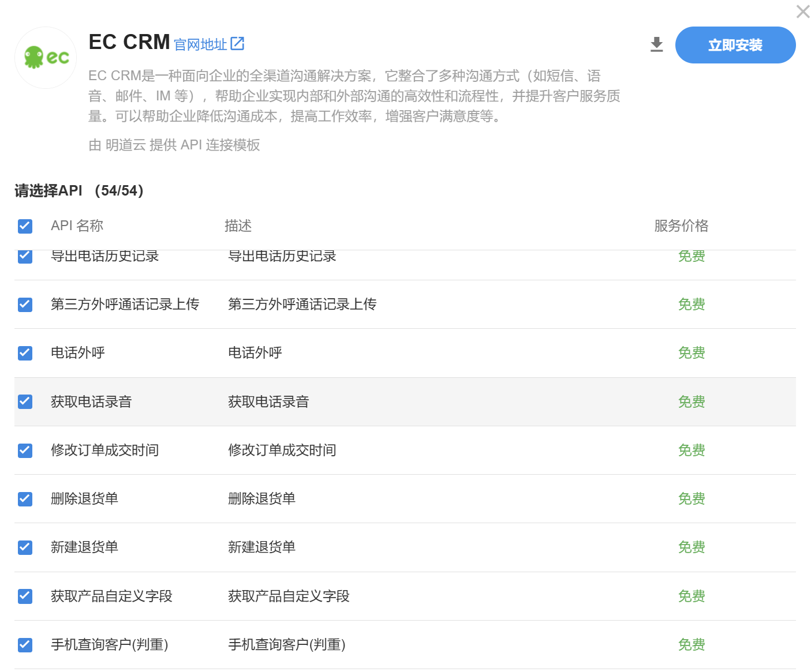Click the 由 明道云 提供 API 连接模板 text
The height and width of the screenshot is (672, 811).
(x=174, y=145)
